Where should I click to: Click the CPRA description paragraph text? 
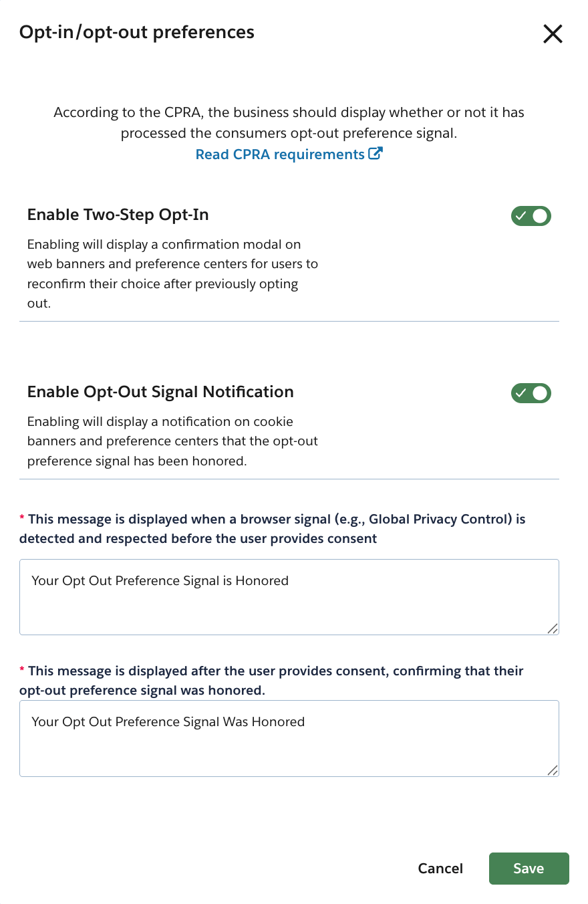(x=289, y=122)
